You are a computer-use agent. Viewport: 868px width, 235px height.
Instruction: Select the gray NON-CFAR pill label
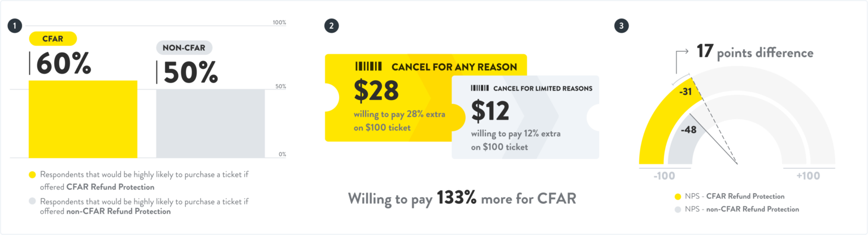click(184, 48)
